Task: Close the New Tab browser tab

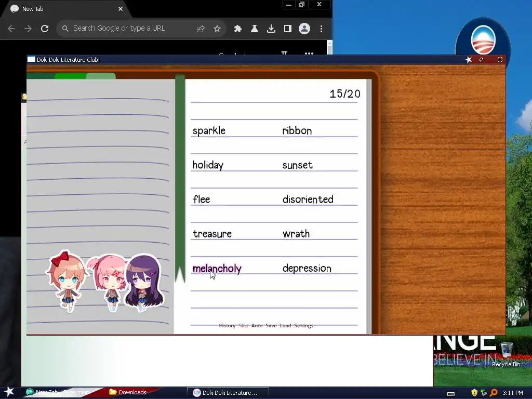Action: pos(121,9)
